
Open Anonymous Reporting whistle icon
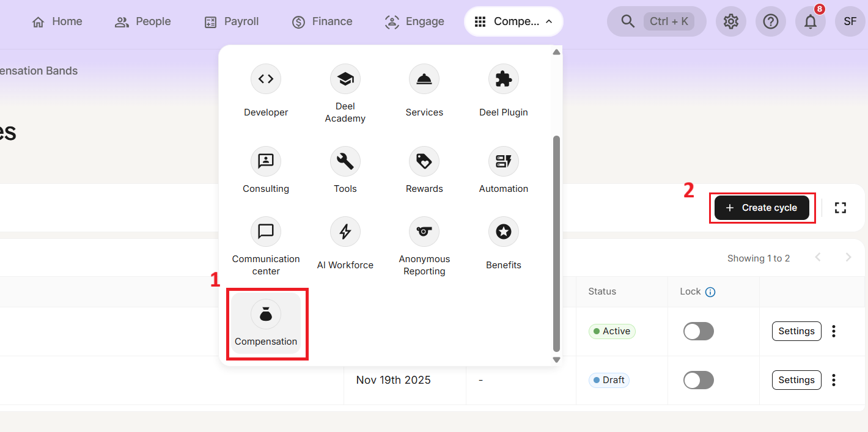coord(424,232)
